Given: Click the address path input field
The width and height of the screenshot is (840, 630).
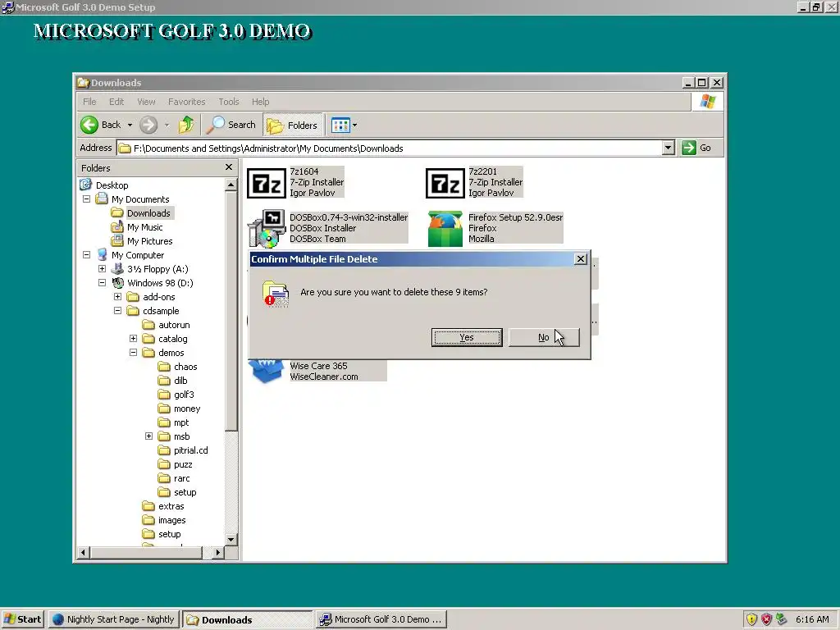Looking at the screenshot, I should click(390, 148).
